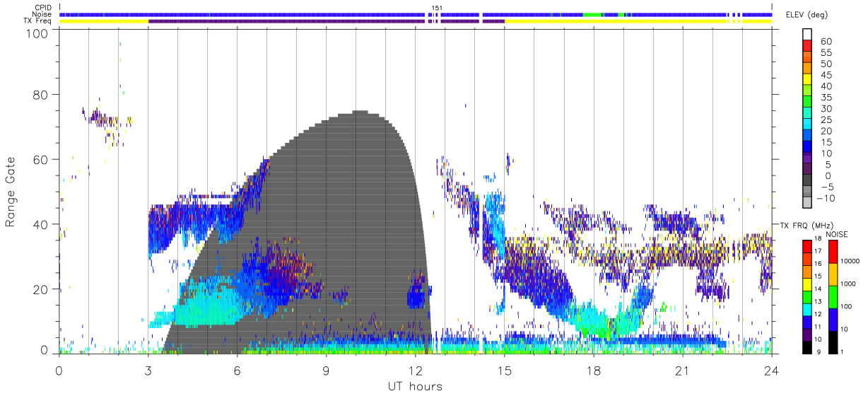The image size is (868, 401).
Task: Click the 40 tick label on Range Gate axis
Action: point(40,224)
